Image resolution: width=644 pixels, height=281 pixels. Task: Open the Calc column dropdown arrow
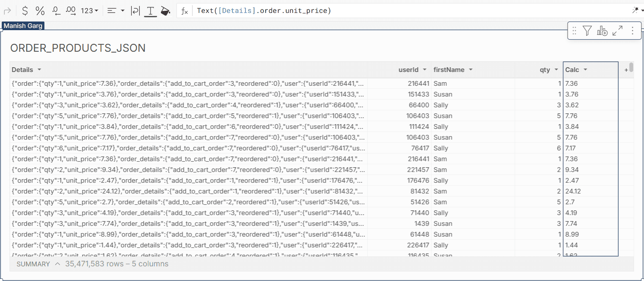585,70
